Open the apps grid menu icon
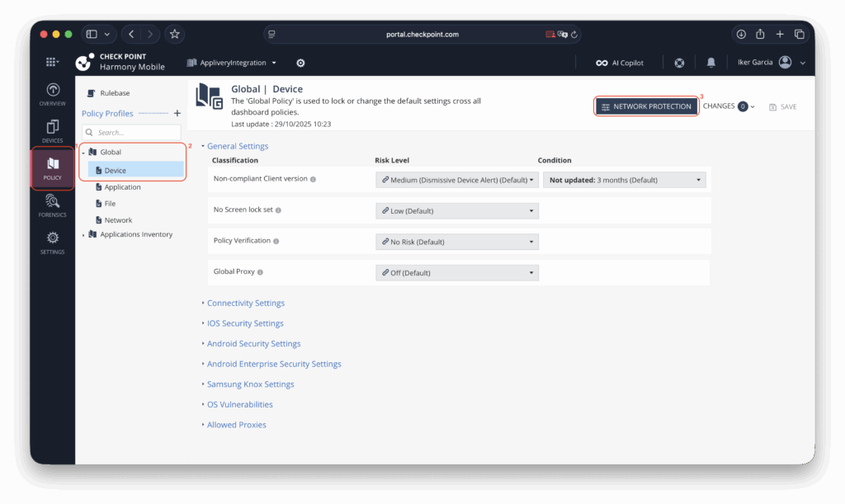The image size is (845, 504). point(52,63)
